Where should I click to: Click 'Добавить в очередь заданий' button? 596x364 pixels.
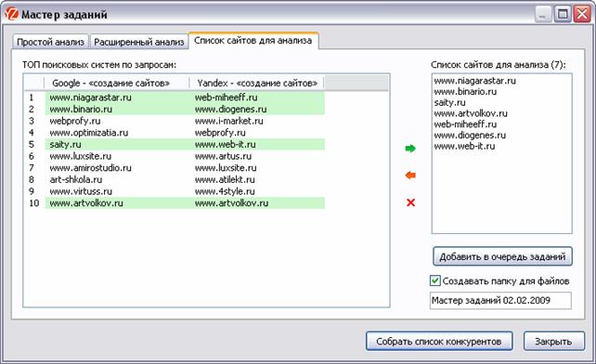[502, 256]
